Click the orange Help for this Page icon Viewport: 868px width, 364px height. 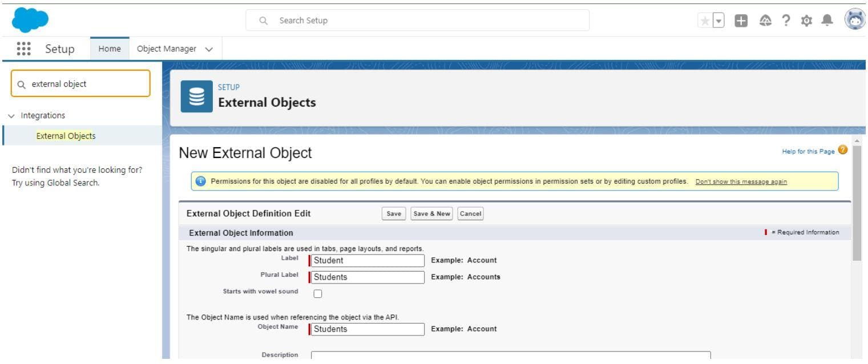coord(843,149)
